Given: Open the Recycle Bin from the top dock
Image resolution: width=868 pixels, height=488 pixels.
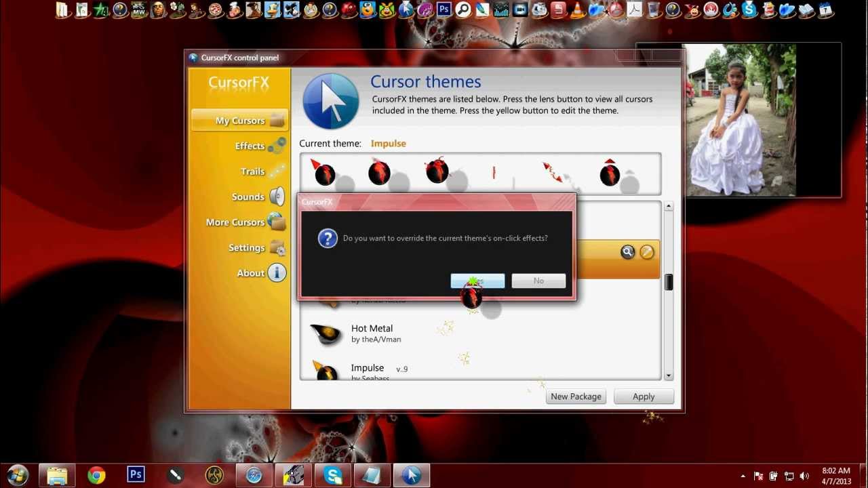Looking at the screenshot, I should 654,9.
